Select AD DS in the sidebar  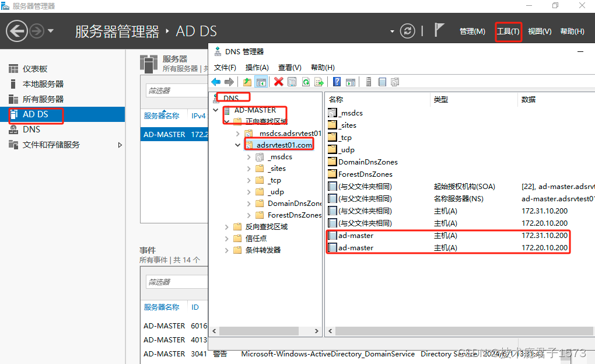tap(62, 114)
